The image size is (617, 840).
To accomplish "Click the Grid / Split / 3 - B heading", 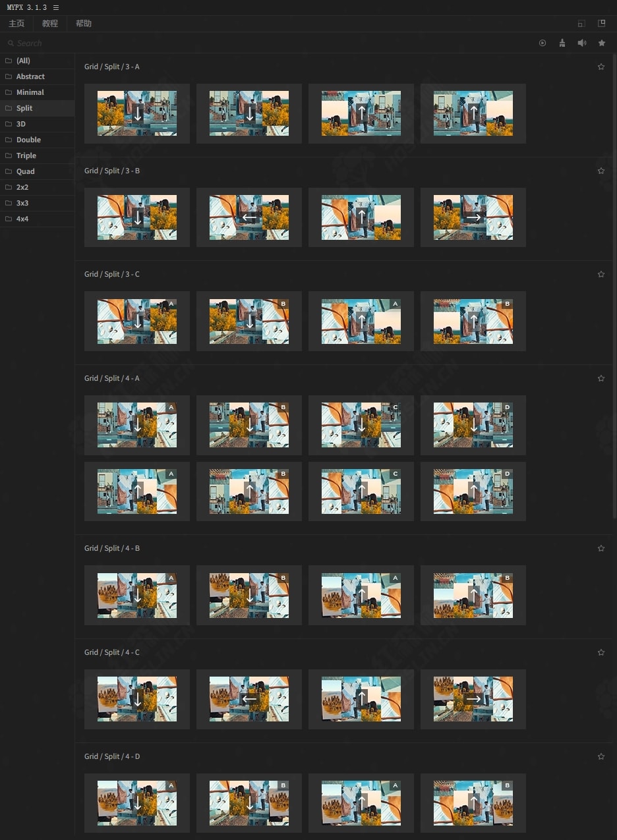I will [112, 171].
